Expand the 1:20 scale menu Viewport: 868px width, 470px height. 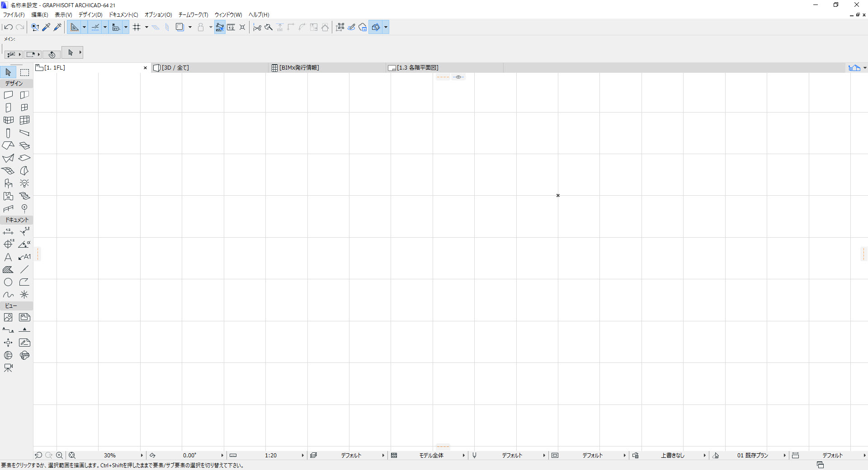click(x=302, y=456)
